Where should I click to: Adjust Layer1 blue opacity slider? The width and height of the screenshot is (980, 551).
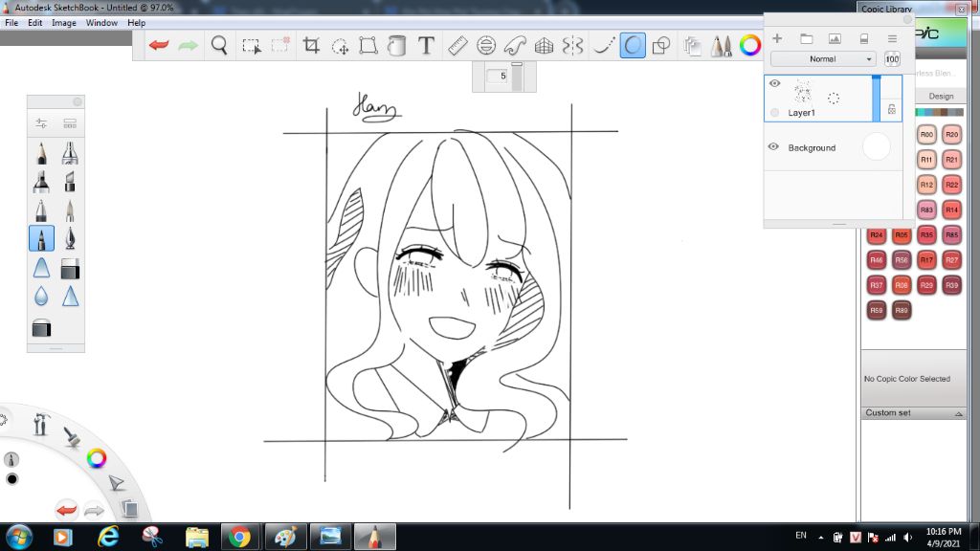click(x=877, y=99)
